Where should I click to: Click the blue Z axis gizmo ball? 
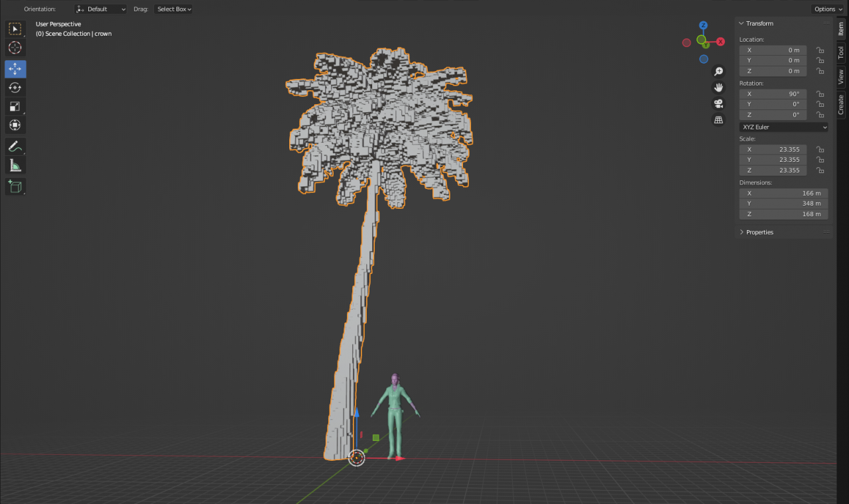pyautogui.click(x=703, y=26)
